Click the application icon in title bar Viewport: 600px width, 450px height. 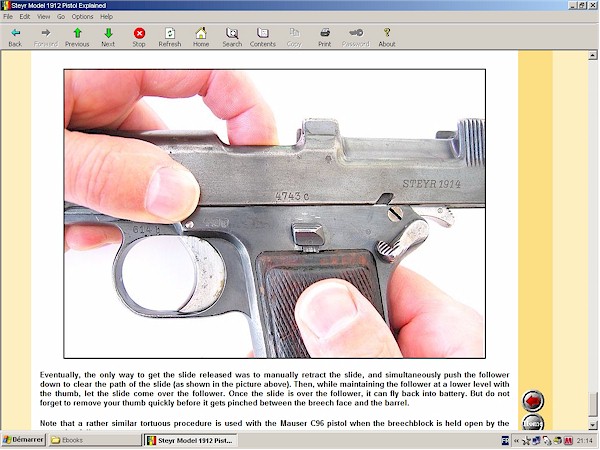pos(5,5)
